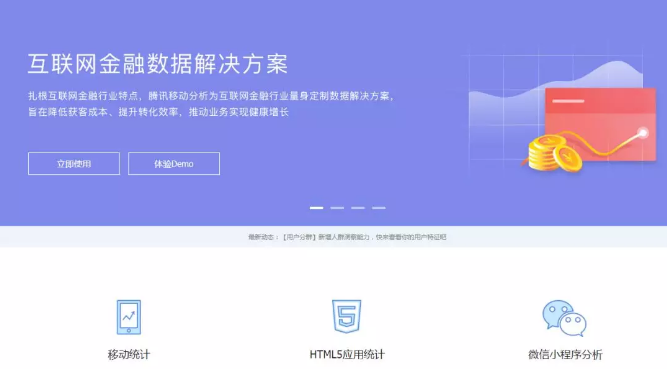This screenshot has height=369, width=667.
Task: Switch to the third banner slide indicator
Action: [358, 208]
